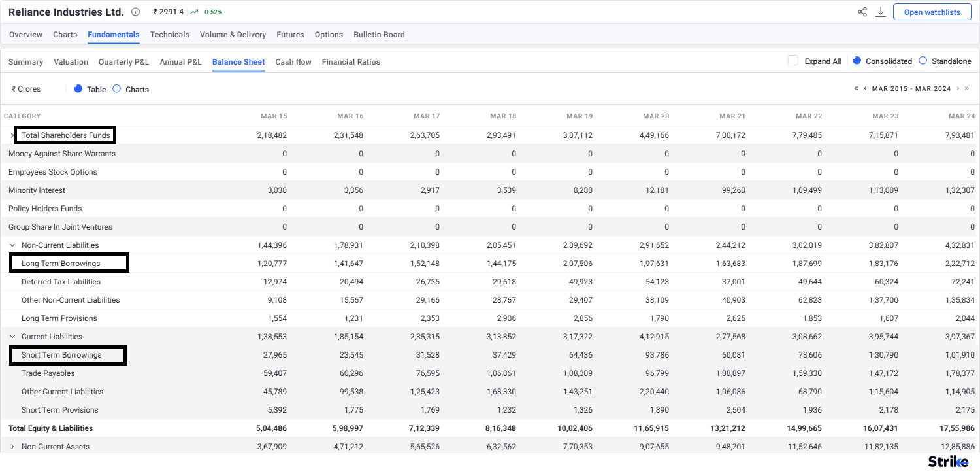
Task: Open the Overview tab
Action: pos(25,35)
